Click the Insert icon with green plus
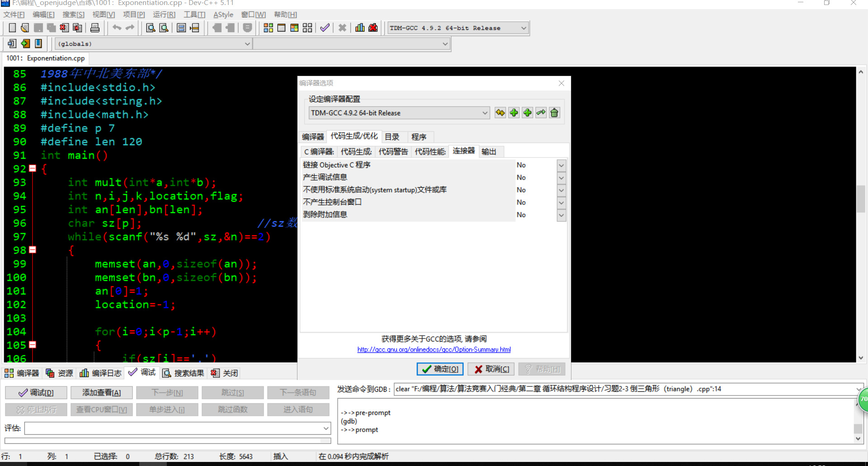The width and height of the screenshot is (868, 466). point(25,43)
